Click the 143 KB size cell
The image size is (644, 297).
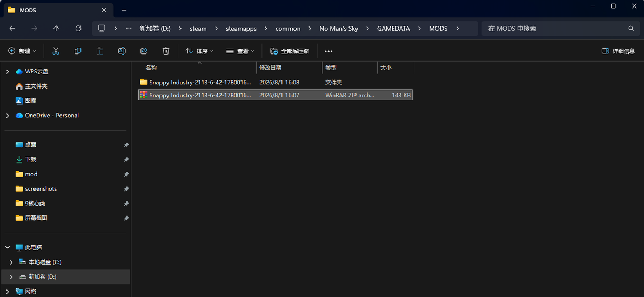[x=401, y=95]
